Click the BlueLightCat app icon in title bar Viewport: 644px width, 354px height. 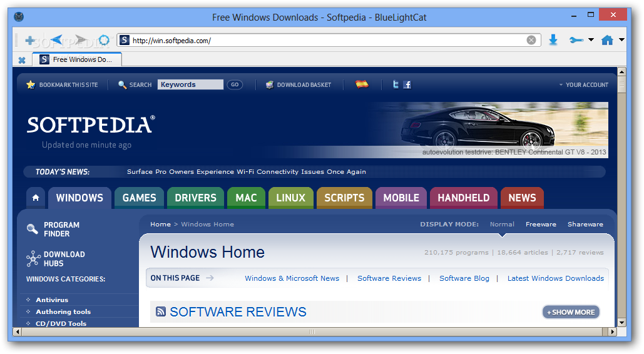click(19, 18)
